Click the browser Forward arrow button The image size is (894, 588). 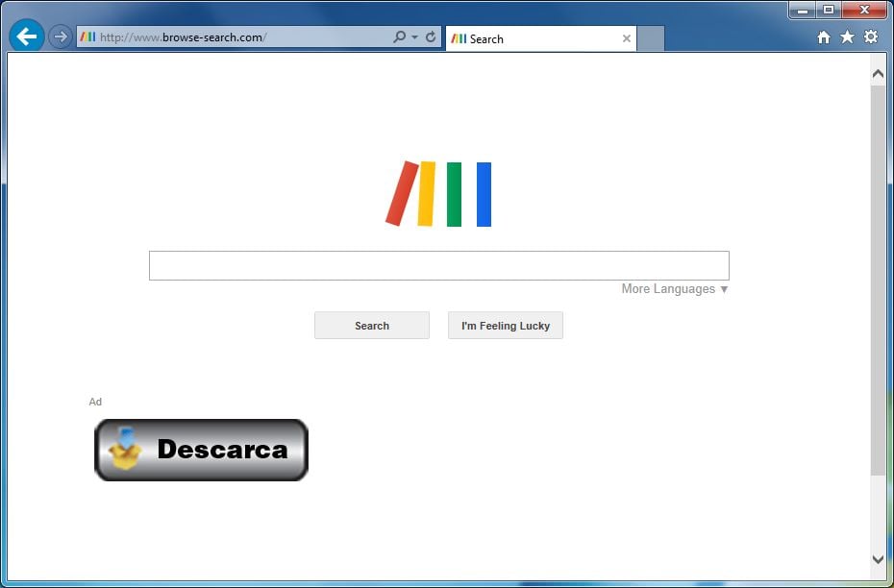(60, 37)
